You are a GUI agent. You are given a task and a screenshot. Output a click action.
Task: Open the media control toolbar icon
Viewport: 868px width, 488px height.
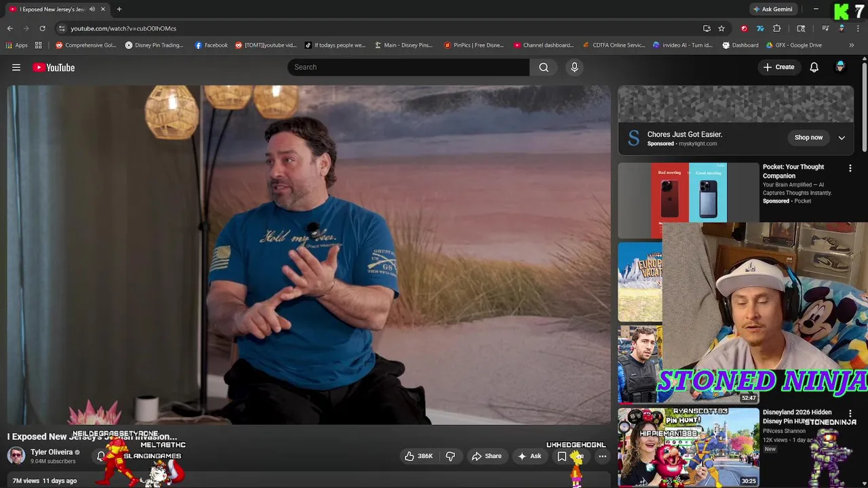(825, 28)
